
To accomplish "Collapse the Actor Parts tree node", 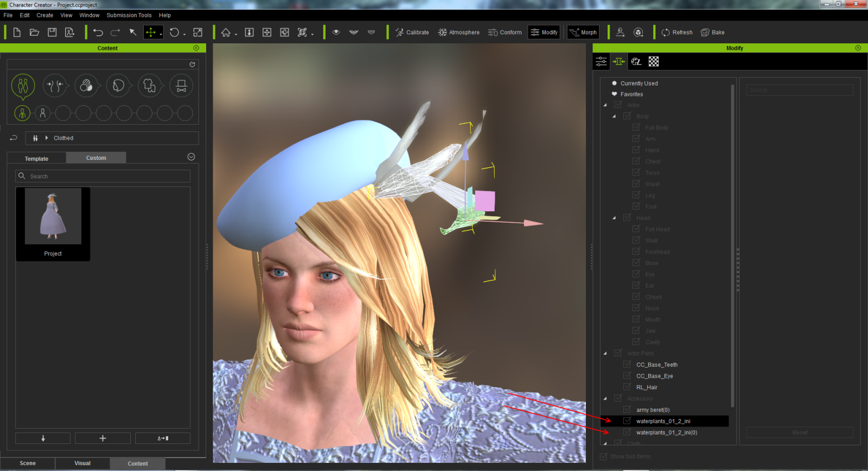I will (x=605, y=353).
